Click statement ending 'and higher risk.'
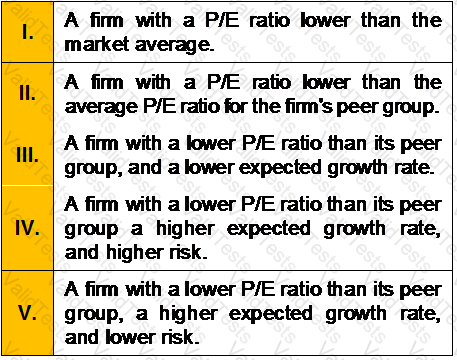Screen dimensions: 457x360 (x=253, y=228)
